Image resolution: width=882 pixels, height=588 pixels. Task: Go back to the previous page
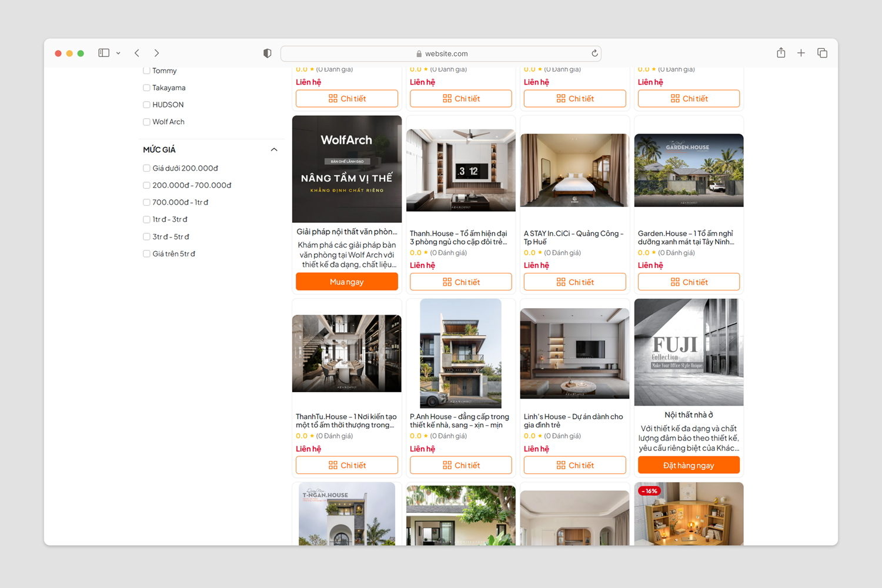point(137,53)
